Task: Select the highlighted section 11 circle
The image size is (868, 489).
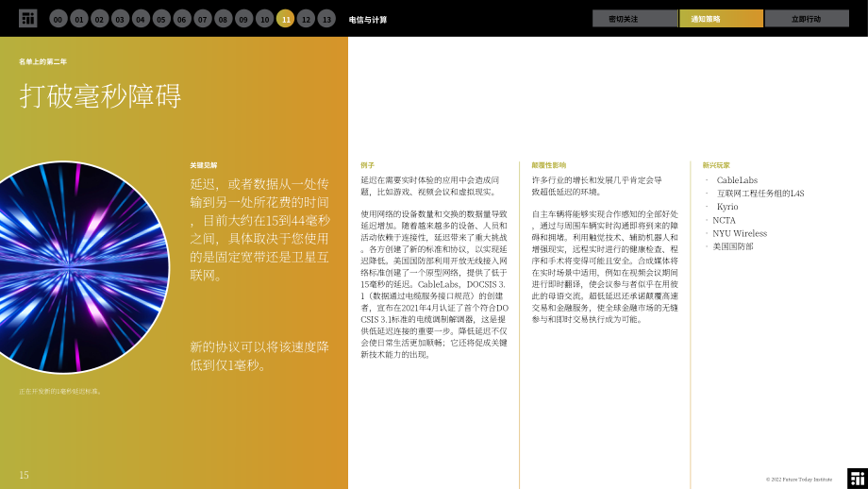Action: point(285,19)
